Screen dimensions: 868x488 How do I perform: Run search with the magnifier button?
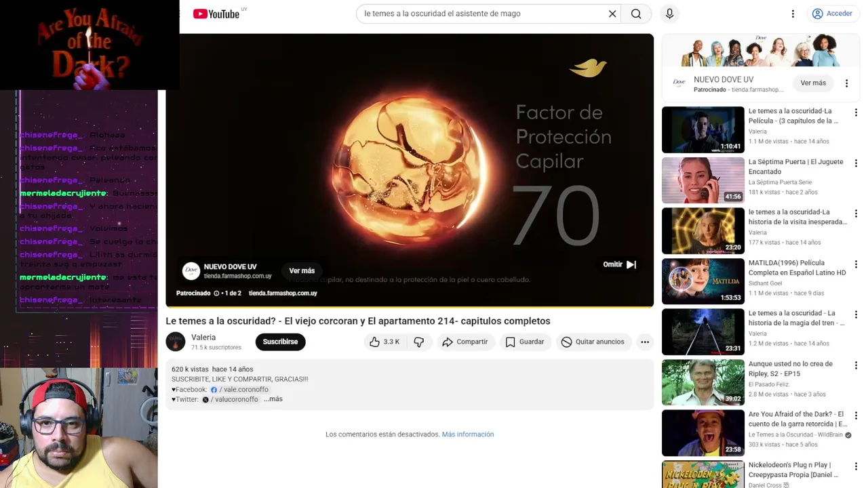(636, 14)
